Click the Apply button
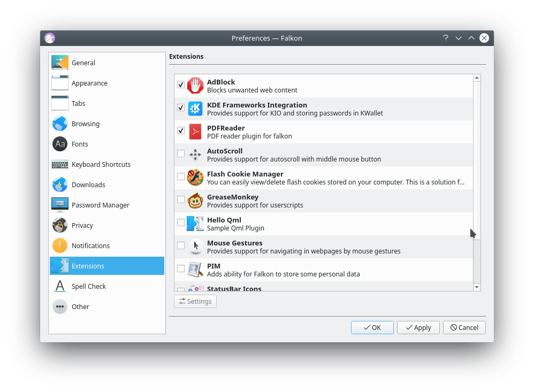 point(418,327)
